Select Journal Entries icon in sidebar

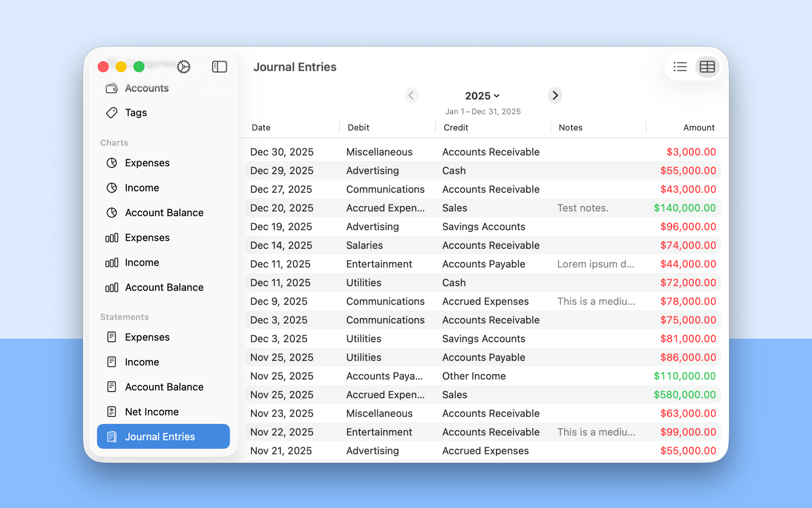tap(112, 436)
